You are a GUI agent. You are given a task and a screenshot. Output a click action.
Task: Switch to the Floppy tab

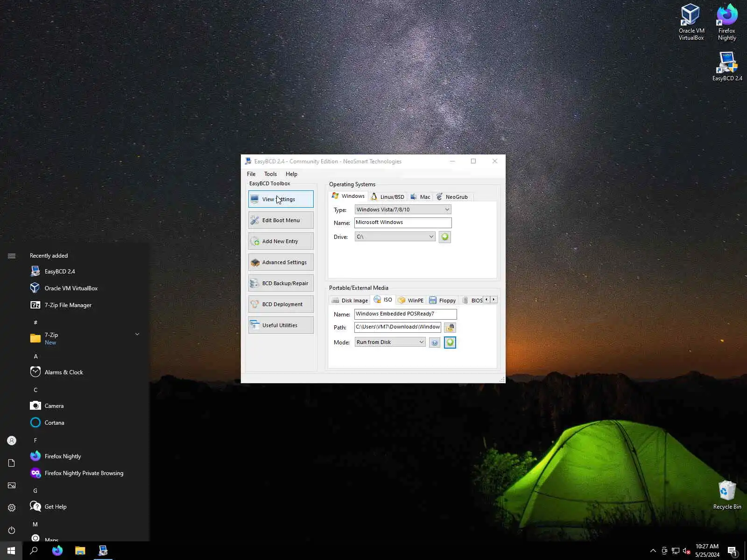[443, 301]
